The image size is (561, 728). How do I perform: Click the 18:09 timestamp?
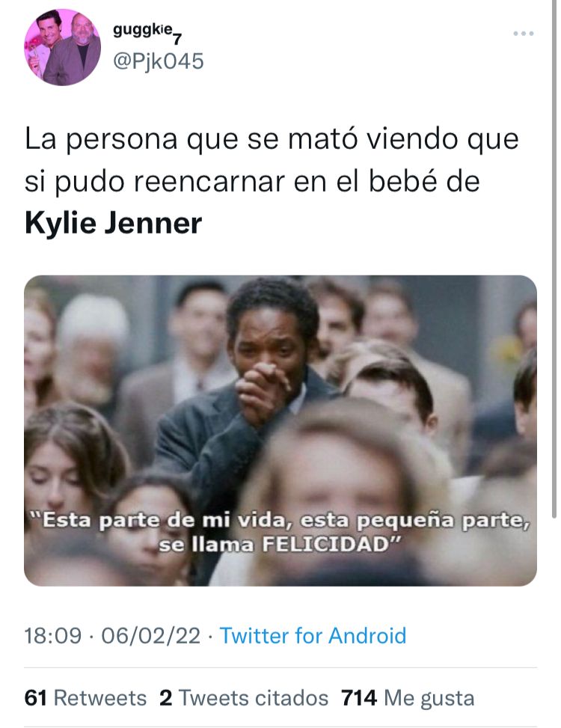pyautogui.click(x=52, y=636)
